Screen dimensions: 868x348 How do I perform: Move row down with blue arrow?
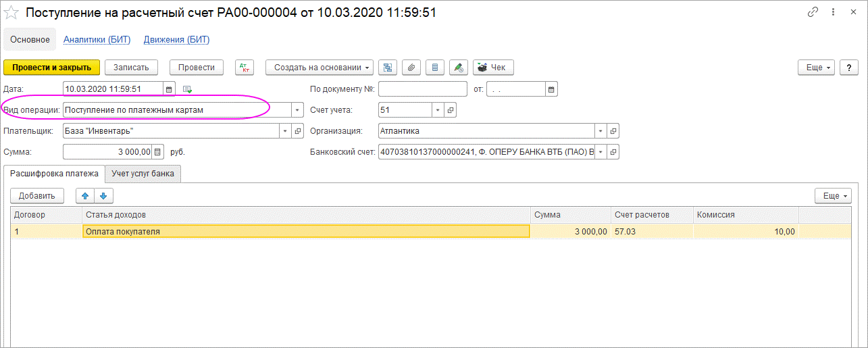tap(103, 196)
